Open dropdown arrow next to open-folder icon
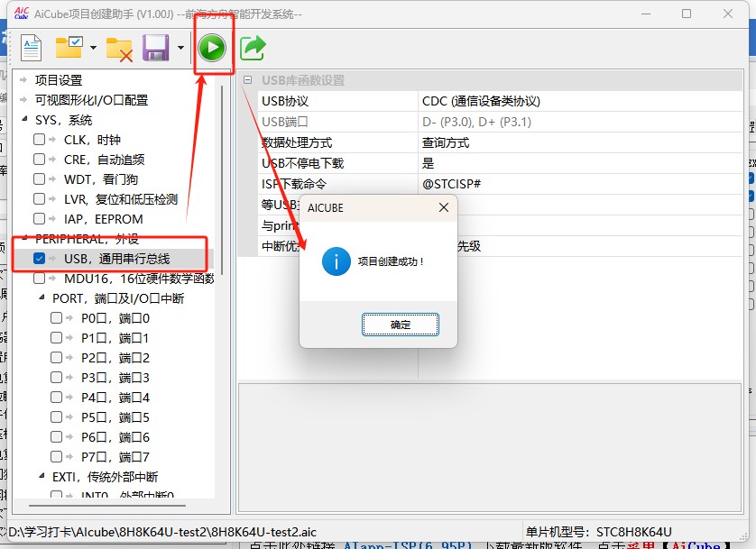 (93, 48)
